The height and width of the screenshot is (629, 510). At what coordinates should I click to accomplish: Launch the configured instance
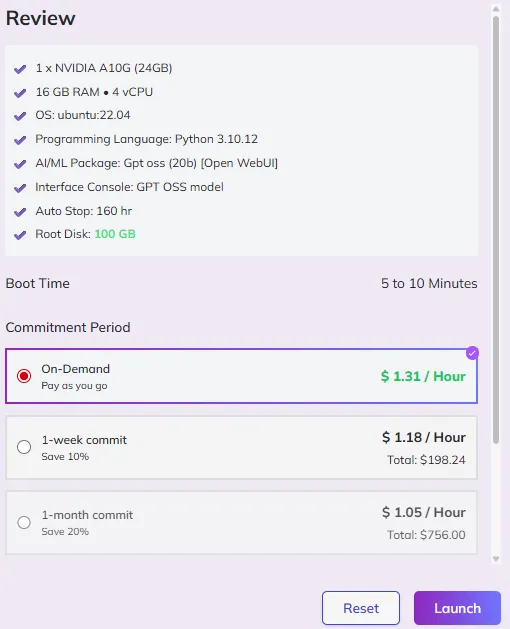pos(457,608)
